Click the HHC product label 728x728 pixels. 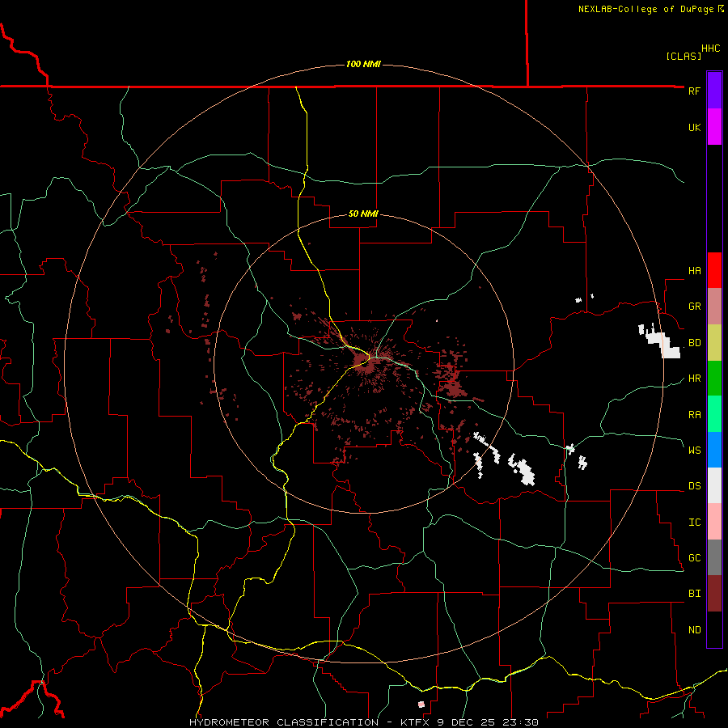[x=710, y=49]
